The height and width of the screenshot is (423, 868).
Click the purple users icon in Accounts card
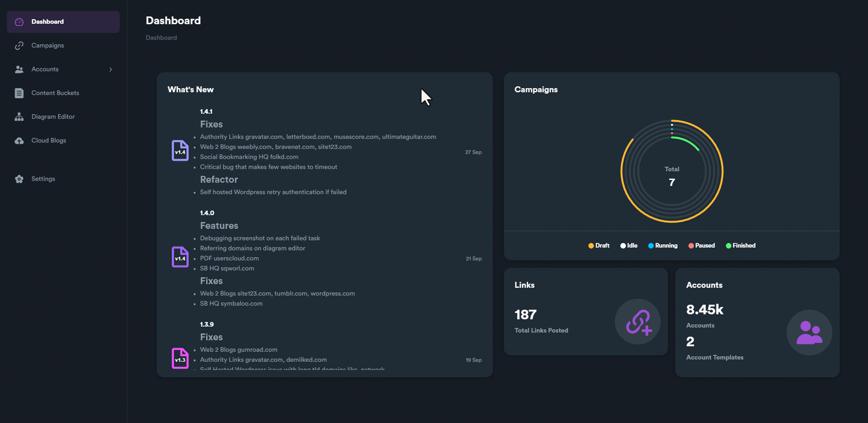click(x=809, y=333)
